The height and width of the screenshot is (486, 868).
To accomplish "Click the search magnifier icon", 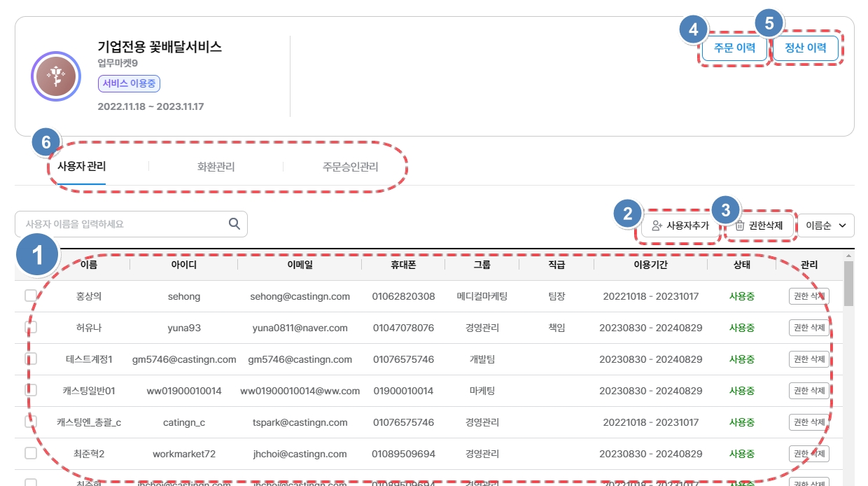I will 234,224.
